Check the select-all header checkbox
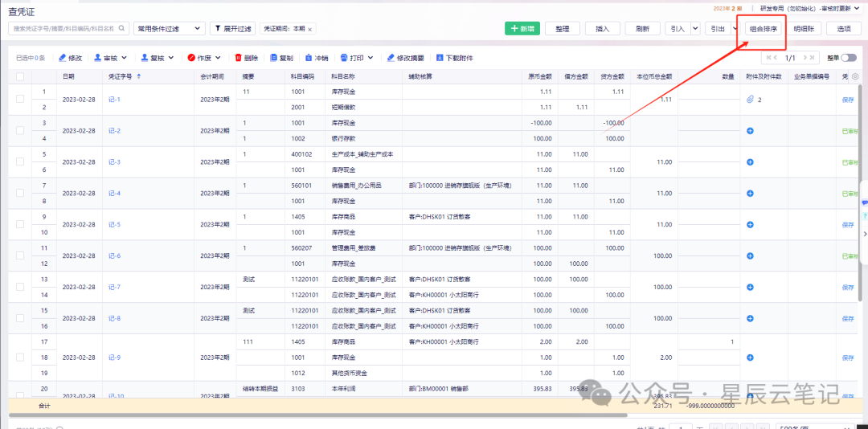 tap(20, 77)
